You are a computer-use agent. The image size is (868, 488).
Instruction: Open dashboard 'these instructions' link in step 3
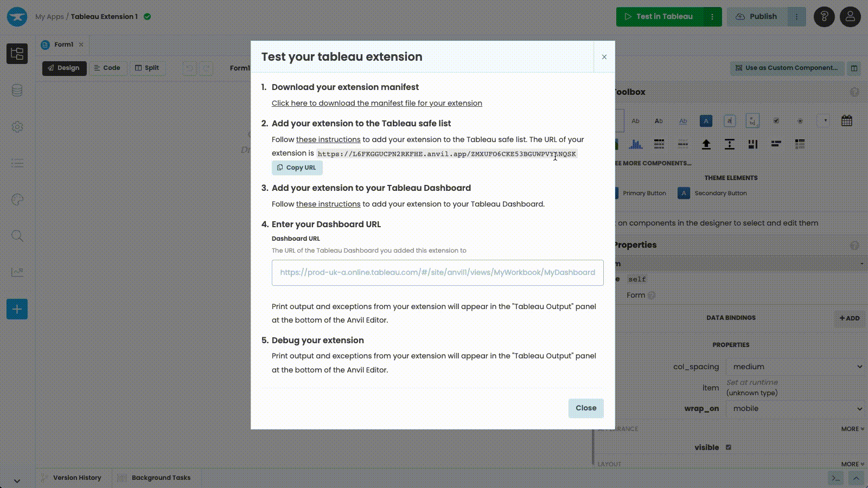tap(328, 204)
